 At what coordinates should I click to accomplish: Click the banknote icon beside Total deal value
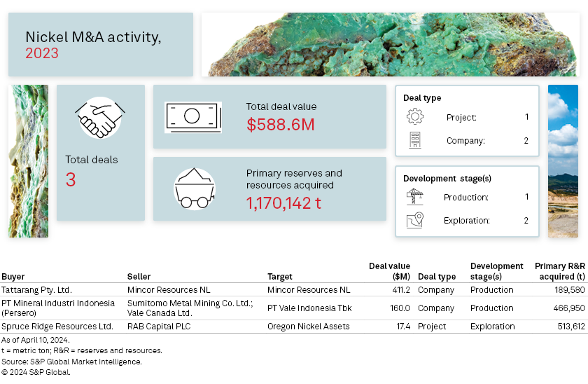tap(192, 117)
